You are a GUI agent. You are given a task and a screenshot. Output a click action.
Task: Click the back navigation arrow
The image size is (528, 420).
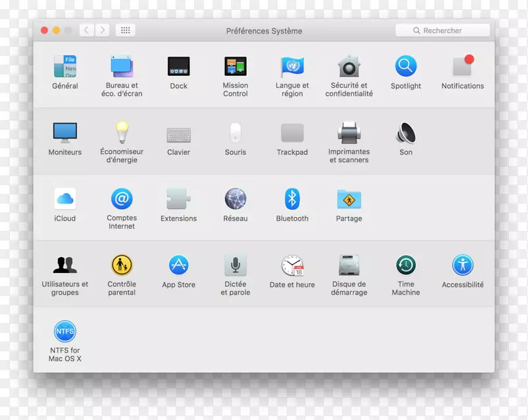[86, 30]
